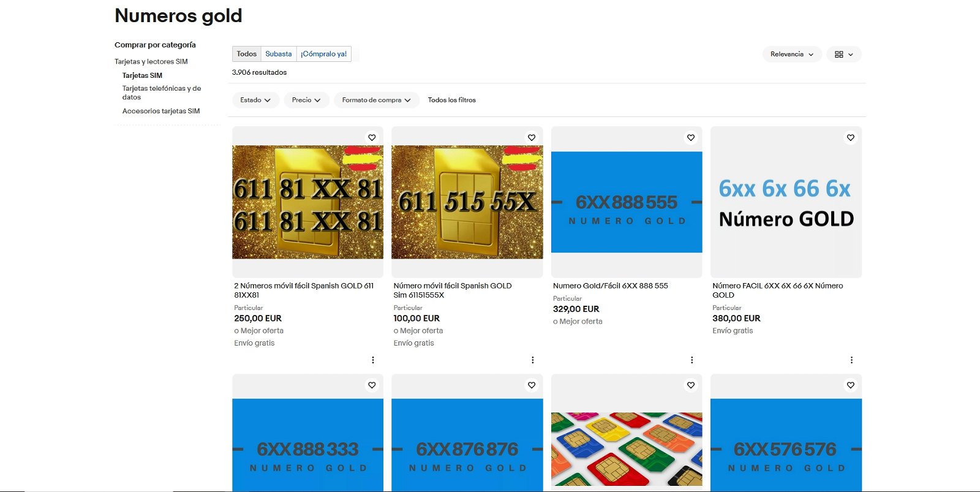The width and height of the screenshot is (980, 492).
Task: Click heart icon on 6XX876876 listing
Action: click(x=531, y=385)
